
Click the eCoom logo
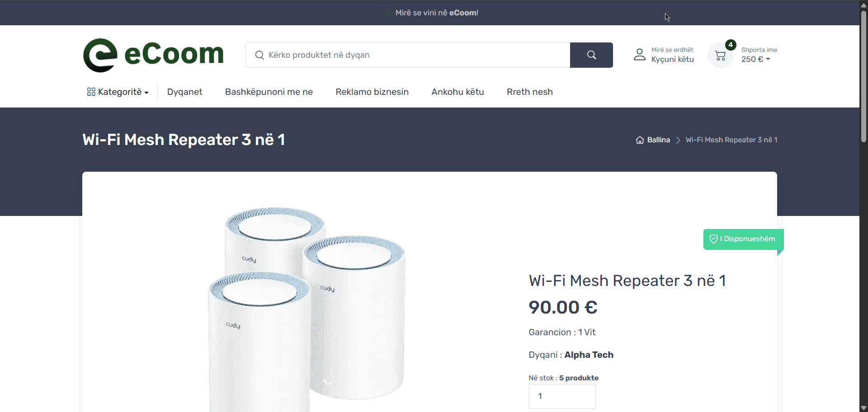(153, 55)
